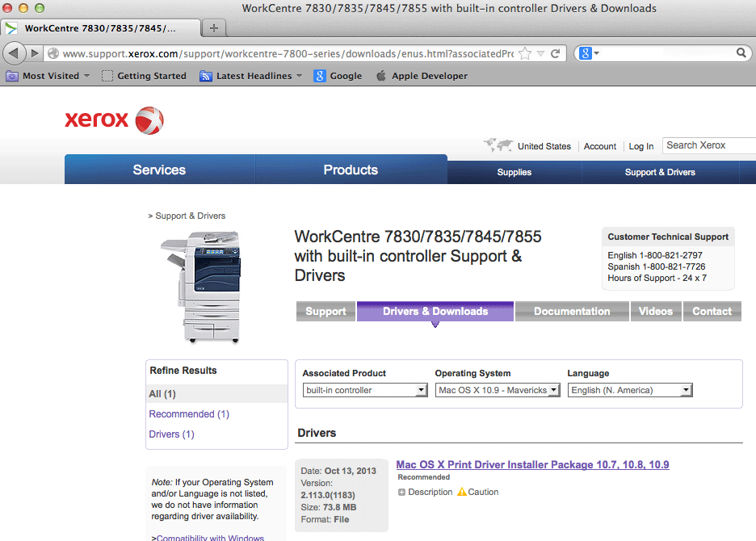Select All (1) in Refine Results
Screen dimensions: 756x541
(216, 394)
